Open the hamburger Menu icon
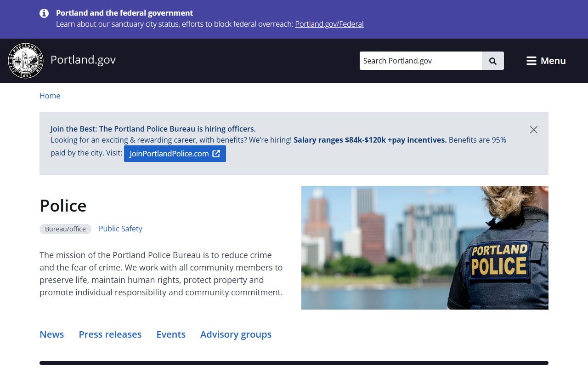588x368 pixels. 531,61
